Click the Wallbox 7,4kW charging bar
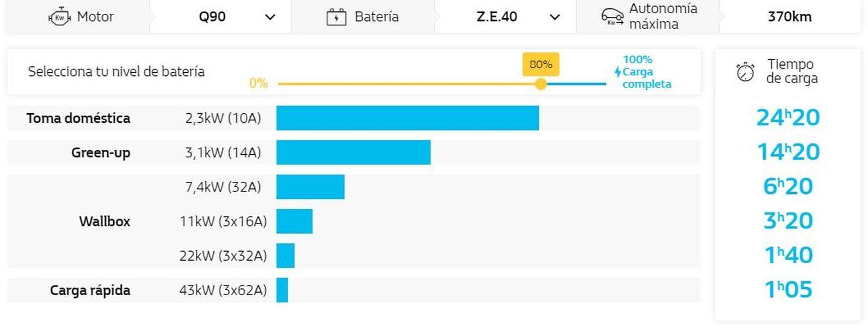Viewport: 868px width, 327px height. (x=310, y=187)
